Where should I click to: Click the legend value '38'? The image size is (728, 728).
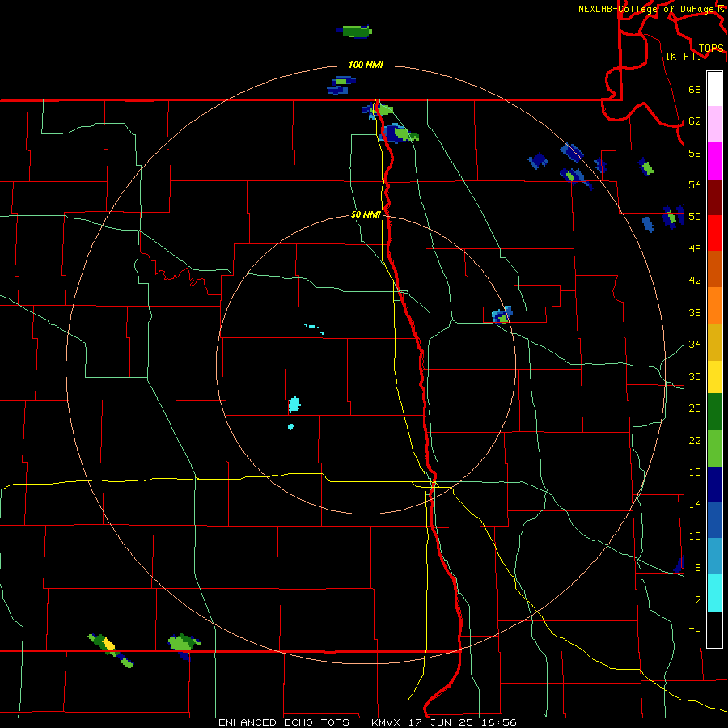(x=695, y=312)
